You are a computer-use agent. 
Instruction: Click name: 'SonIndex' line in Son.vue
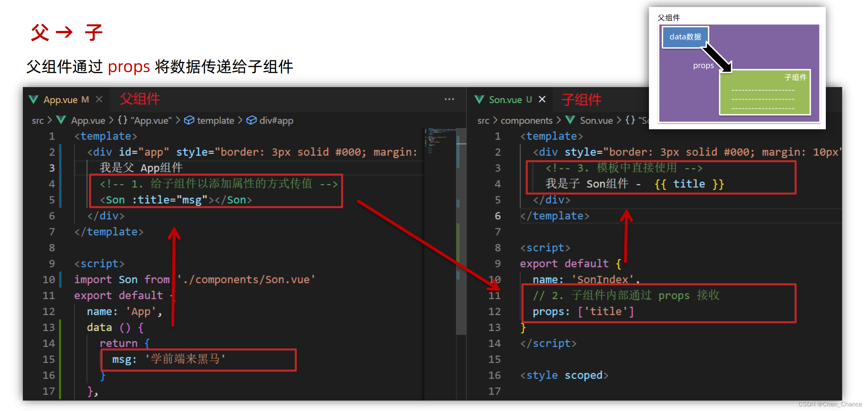[586, 279]
